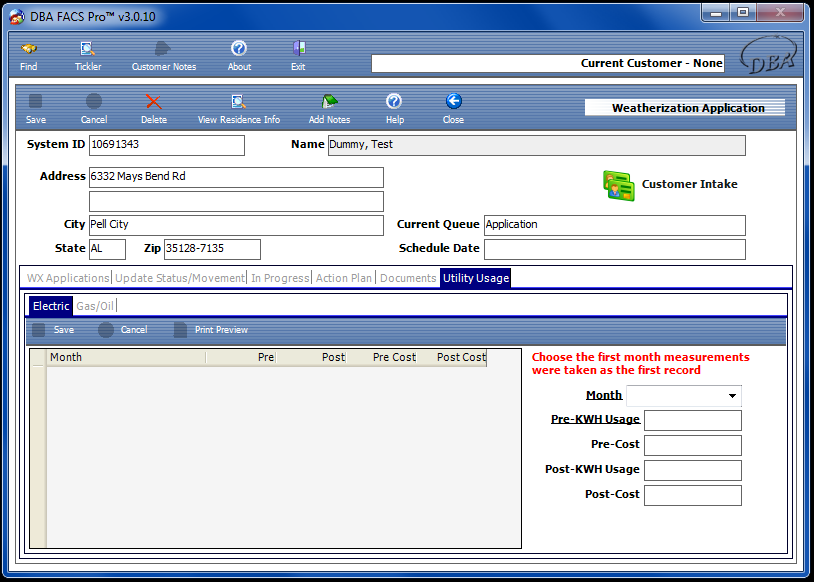Click the Customer Intake label link
The image size is (814, 582).
point(689,184)
